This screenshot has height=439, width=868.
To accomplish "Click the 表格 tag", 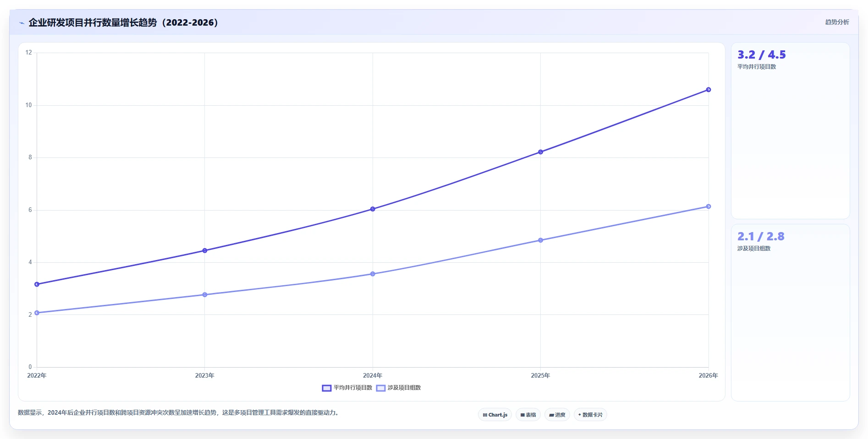I will point(528,415).
